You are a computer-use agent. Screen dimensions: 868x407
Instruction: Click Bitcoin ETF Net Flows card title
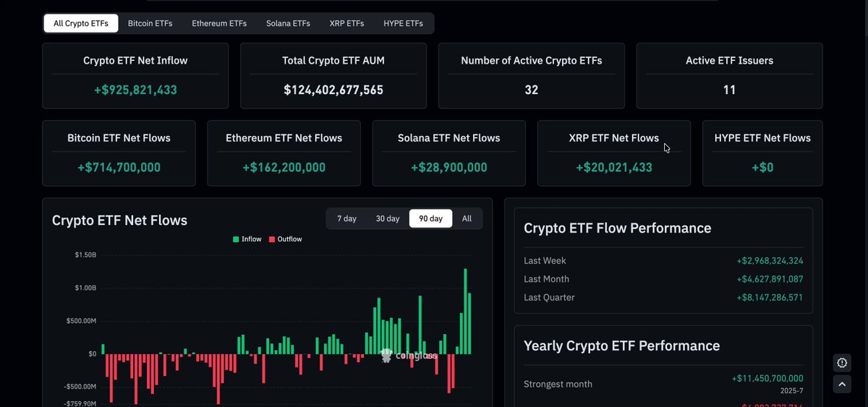119,138
